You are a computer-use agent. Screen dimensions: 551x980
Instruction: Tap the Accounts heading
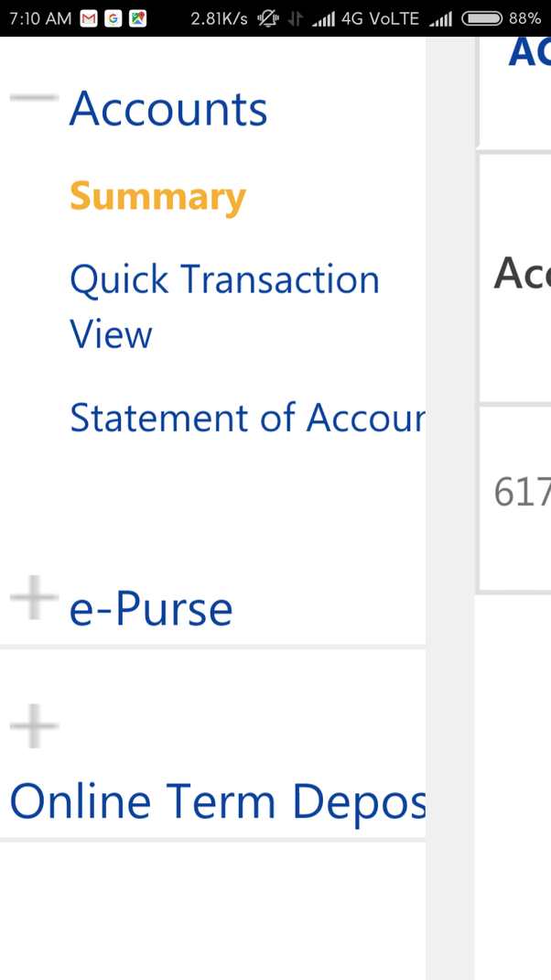[x=168, y=109]
